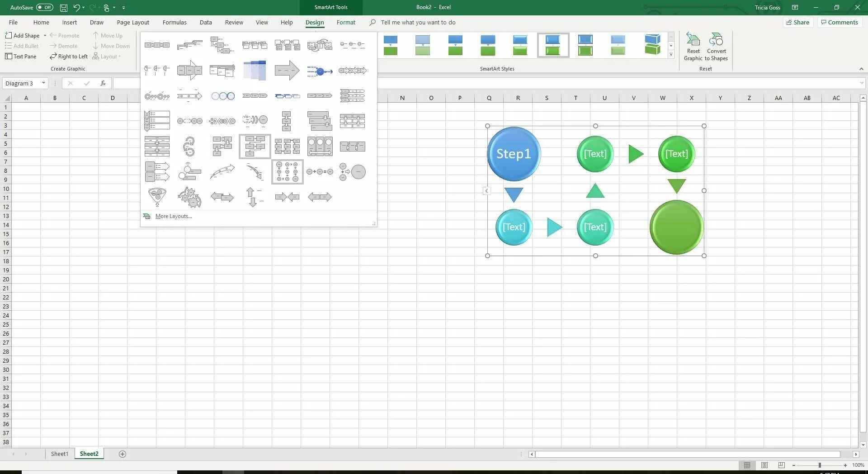
Task: Open Customize Quick Access Toolbar dropdown
Action: tap(123, 8)
